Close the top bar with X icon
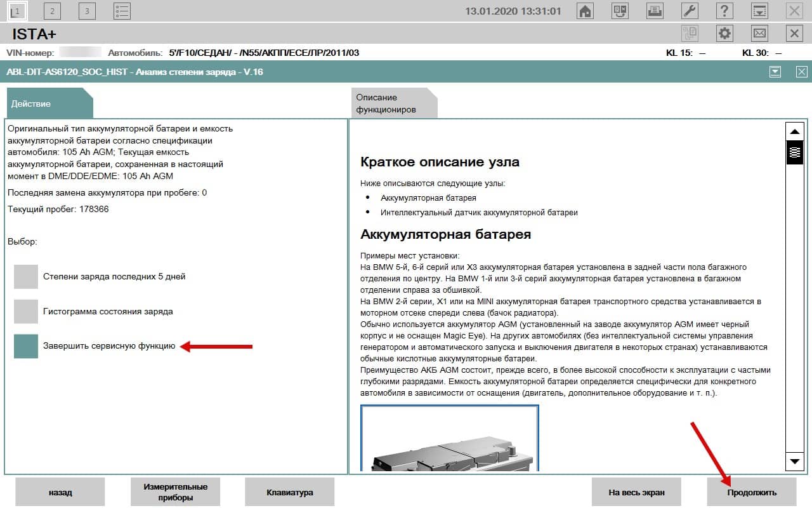This screenshot has width=812, height=508. [x=794, y=10]
